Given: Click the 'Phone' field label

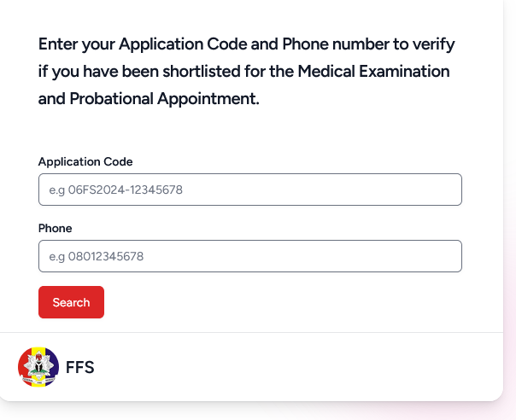Looking at the screenshot, I should tap(55, 228).
